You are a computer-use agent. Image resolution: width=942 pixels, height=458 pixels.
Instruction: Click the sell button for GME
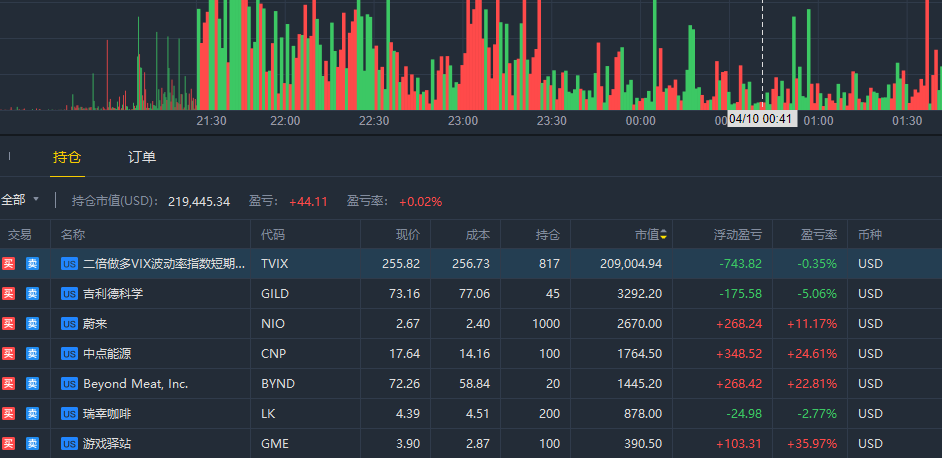tap(32, 444)
